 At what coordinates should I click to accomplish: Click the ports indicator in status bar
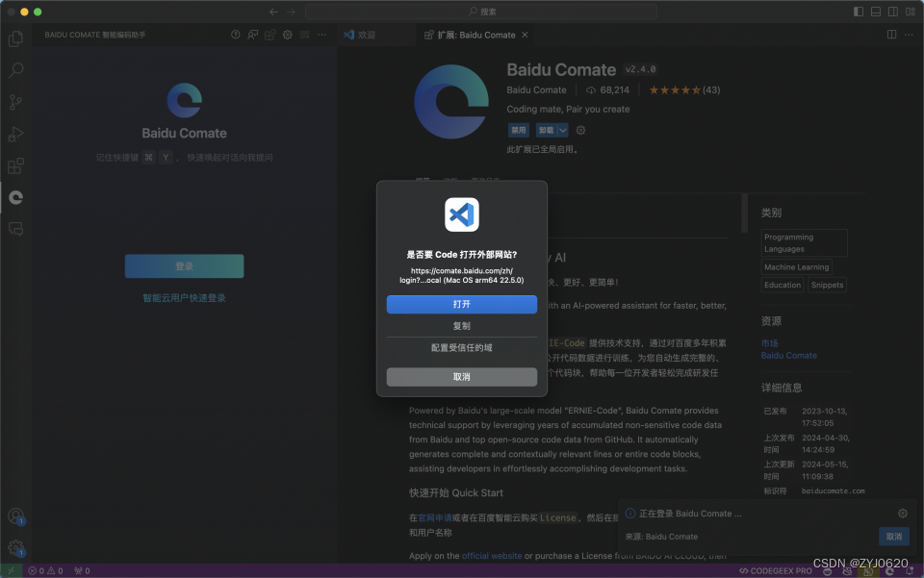pyautogui.click(x=82, y=570)
